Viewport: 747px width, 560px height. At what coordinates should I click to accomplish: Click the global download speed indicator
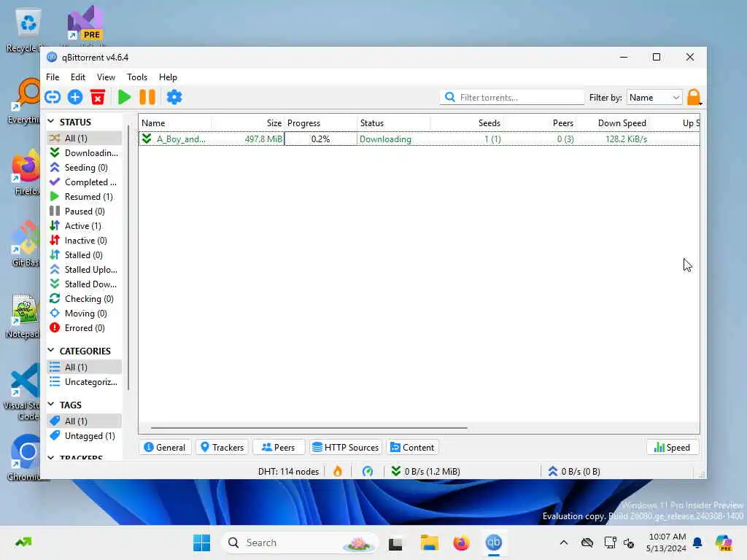pyautogui.click(x=425, y=472)
